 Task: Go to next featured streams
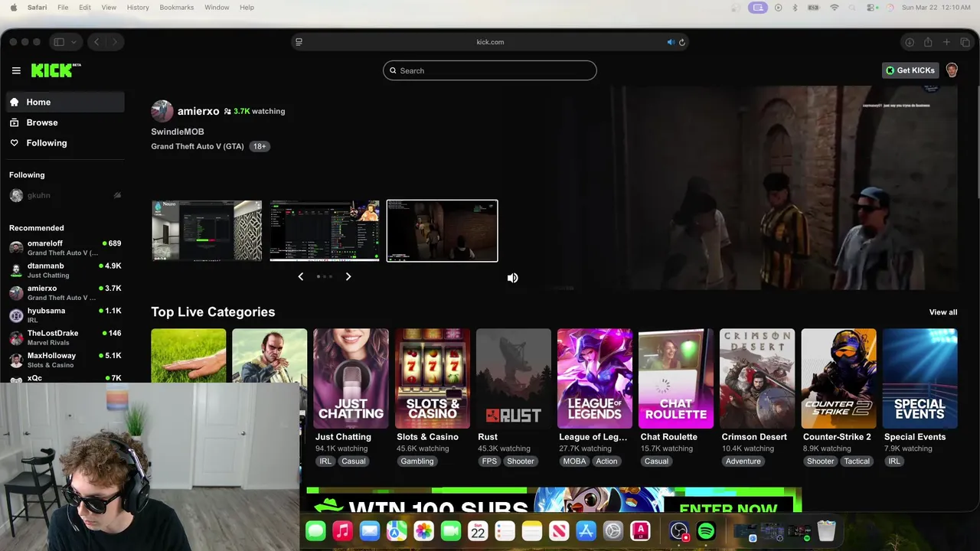(x=348, y=276)
